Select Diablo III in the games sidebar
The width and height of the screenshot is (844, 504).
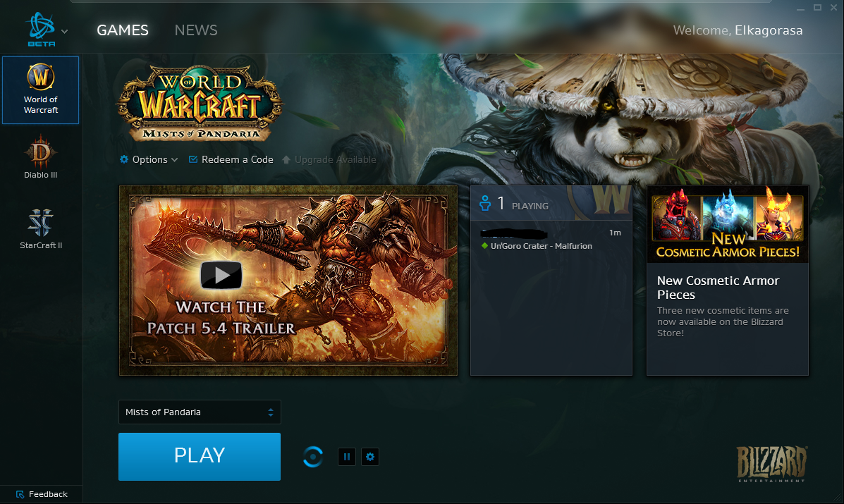pyautogui.click(x=40, y=156)
